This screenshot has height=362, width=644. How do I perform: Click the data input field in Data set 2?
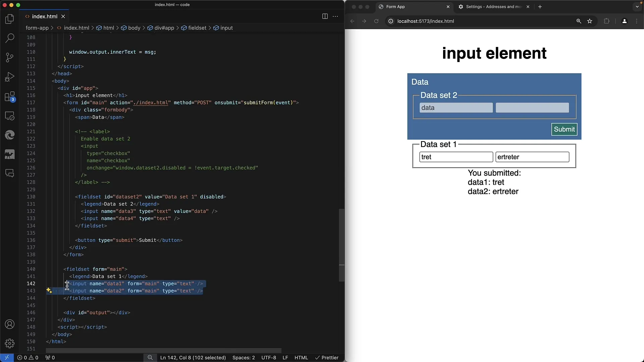click(x=456, y=108)
